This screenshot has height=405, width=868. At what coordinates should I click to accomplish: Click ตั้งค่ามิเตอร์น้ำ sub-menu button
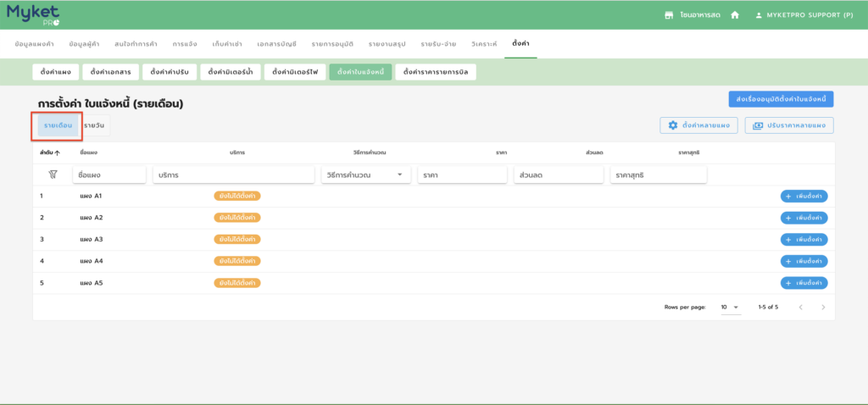coord(231,73)
